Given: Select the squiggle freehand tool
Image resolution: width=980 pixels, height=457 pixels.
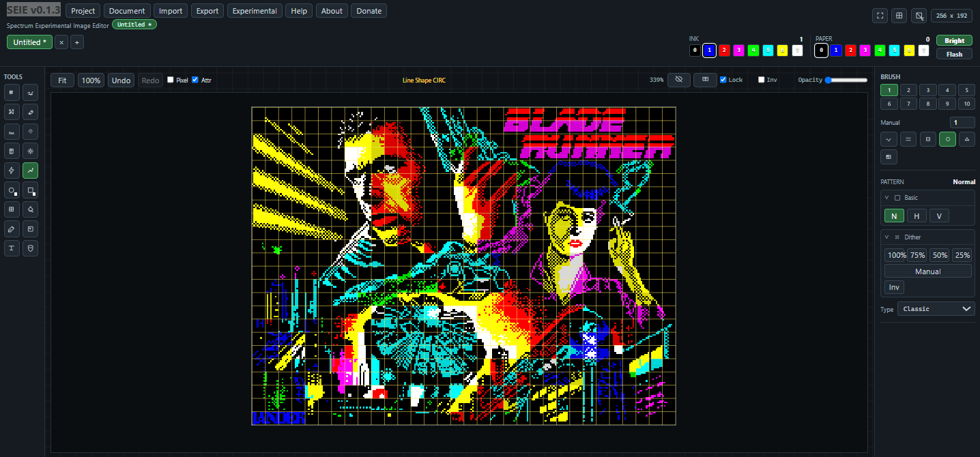Looking at the screenshot, I should tap(30, 93).
